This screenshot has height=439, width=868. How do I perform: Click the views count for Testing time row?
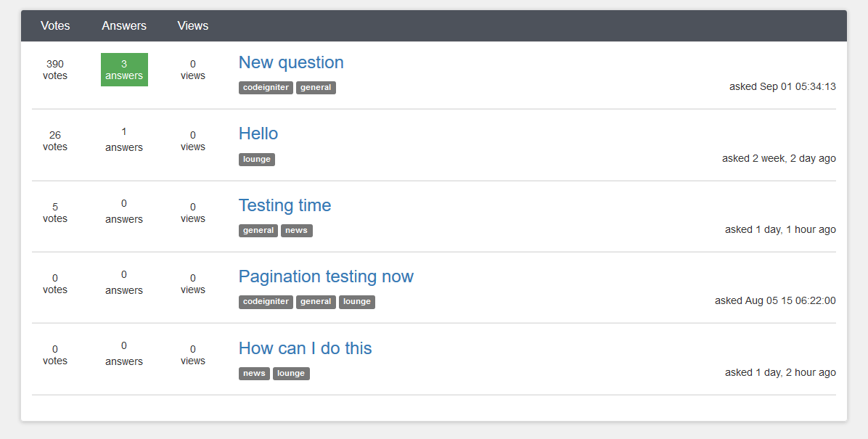tap(192, 213)
